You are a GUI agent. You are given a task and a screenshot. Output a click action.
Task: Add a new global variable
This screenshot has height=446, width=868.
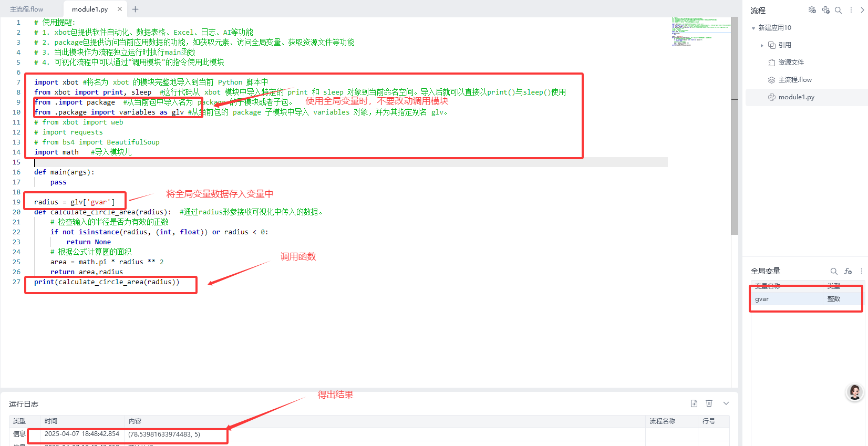848,271
